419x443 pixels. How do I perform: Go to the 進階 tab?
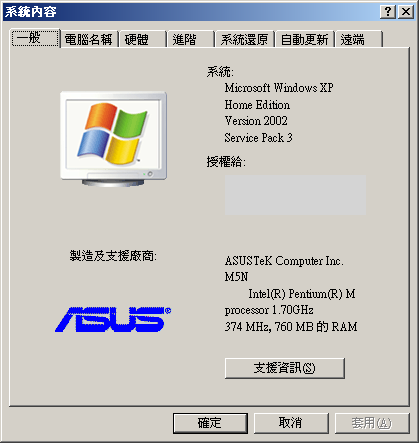click(x=191, y=40)
